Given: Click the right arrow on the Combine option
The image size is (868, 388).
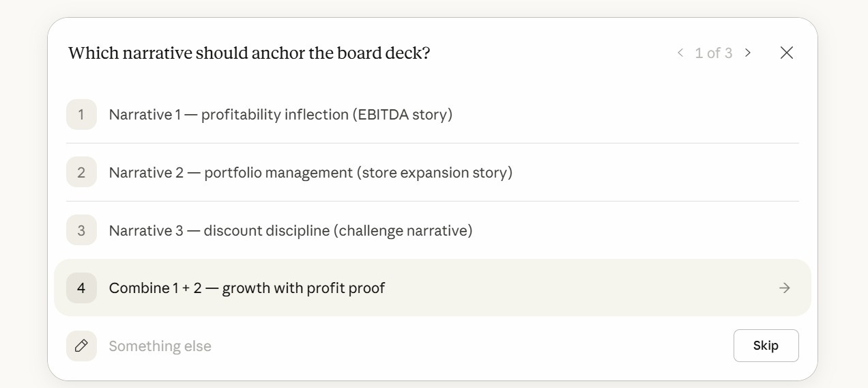Looking at the screenshot, I should click(785, 288).
